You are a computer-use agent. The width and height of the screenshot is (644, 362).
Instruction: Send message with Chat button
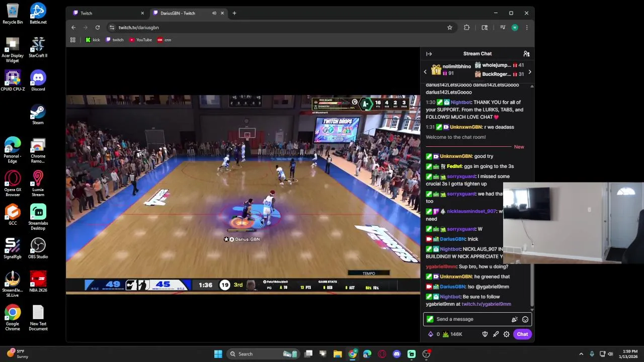(x=522, y=334)
